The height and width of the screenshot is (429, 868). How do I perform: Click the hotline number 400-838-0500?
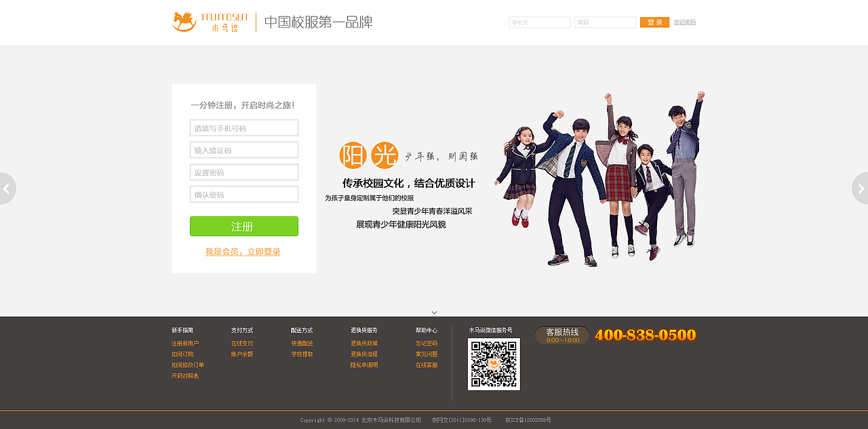pyautogui.click(x=646, y=335)
